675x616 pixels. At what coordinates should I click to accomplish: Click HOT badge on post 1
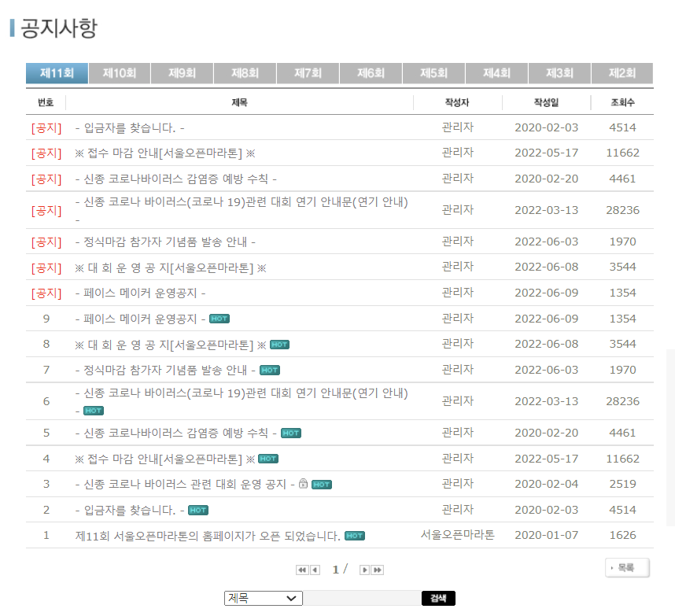(355, 536)
